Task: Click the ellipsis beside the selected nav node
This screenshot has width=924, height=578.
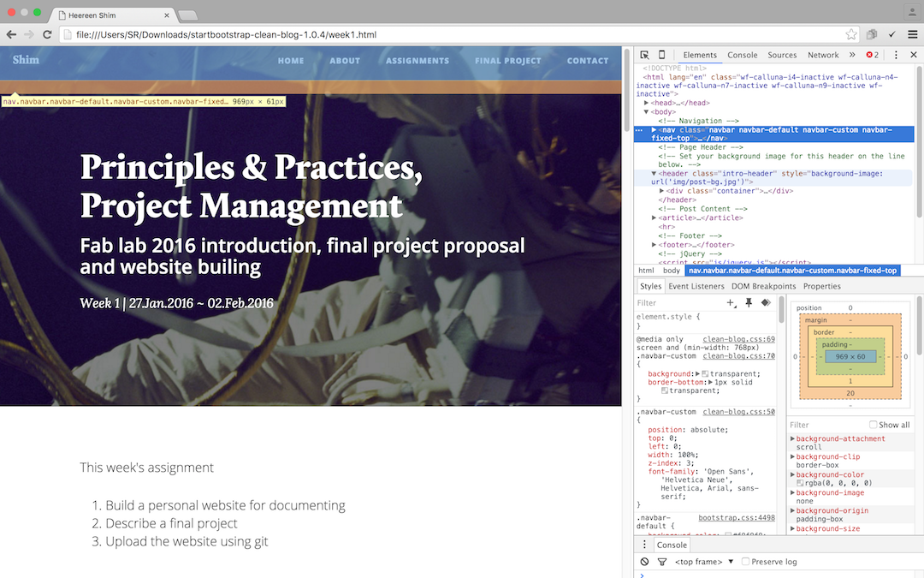Action: point(639,130)
